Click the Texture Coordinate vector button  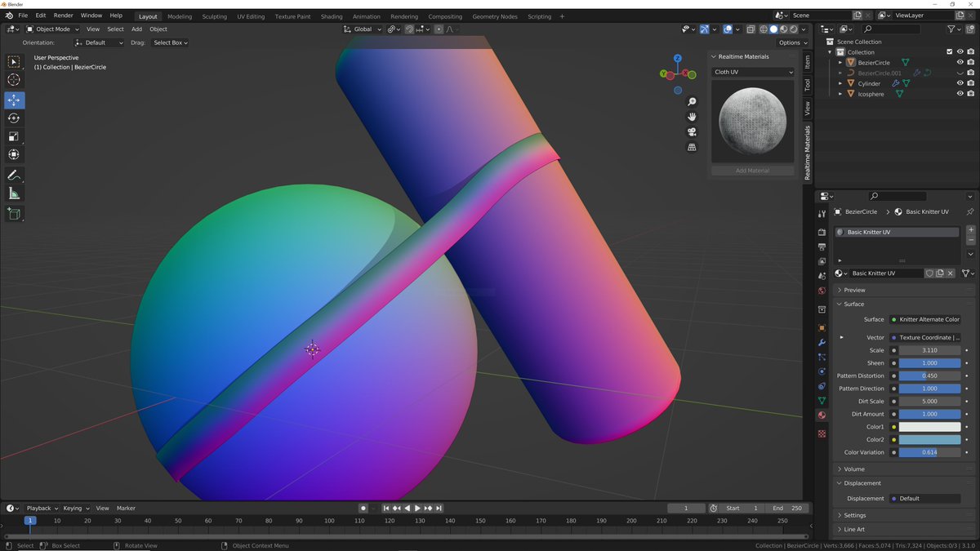(x=925, y=337)
